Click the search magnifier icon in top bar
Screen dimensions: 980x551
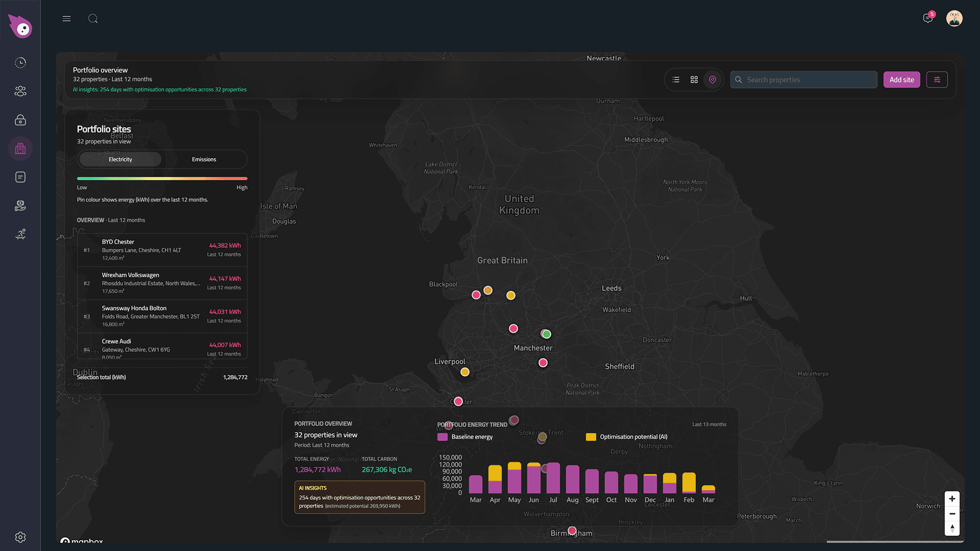93,19
